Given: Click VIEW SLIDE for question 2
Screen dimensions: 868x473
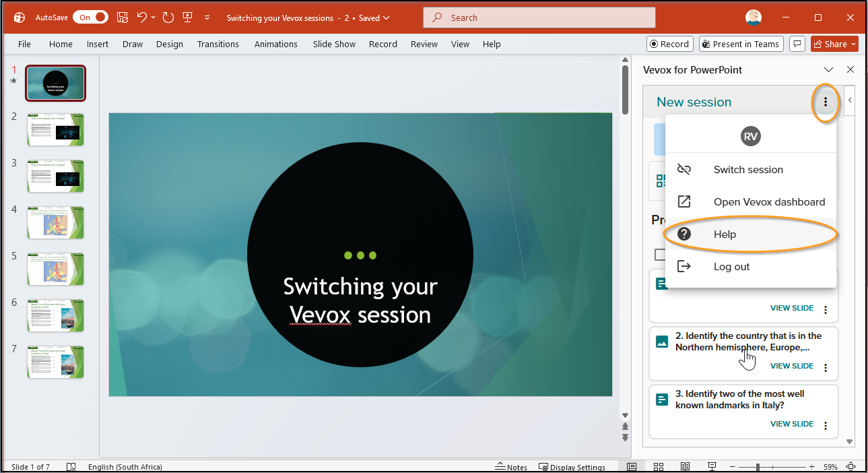Looking at the screenshot, I should pos(792,366).
